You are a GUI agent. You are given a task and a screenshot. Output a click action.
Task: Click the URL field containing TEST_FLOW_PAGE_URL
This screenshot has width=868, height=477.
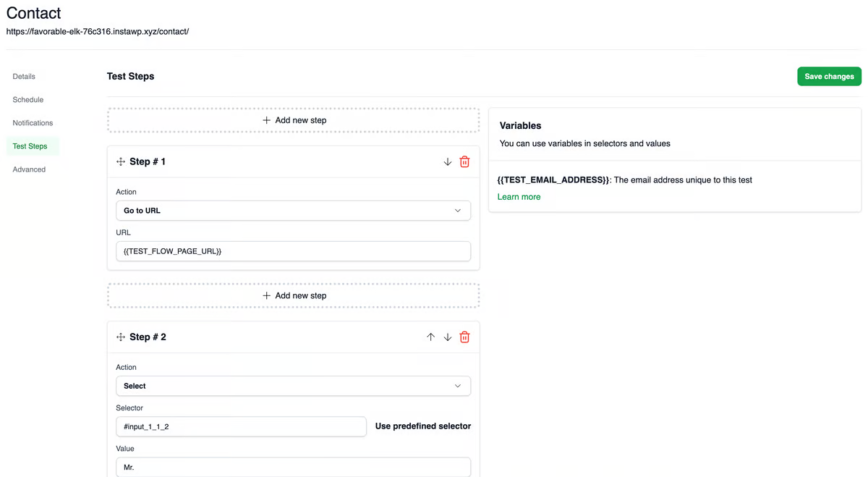[293, 250]
